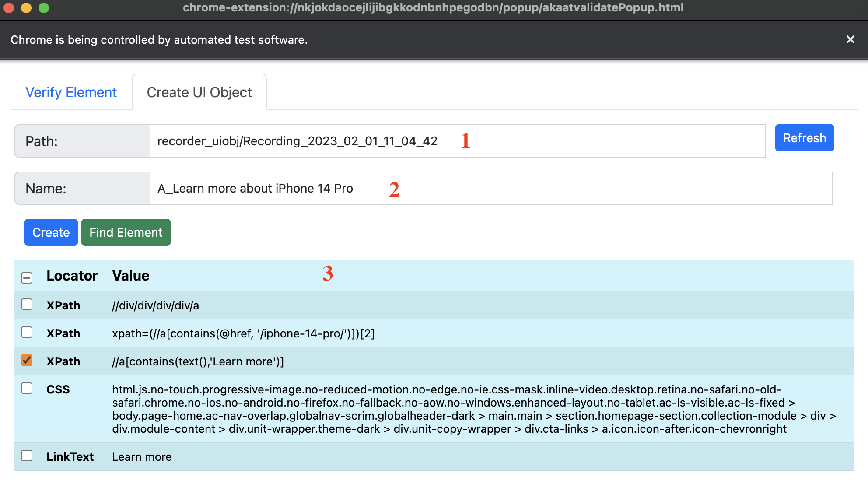The width and height of the screenshot is (868, 491).
Task: Toggle the header select-all locator checkbox
Action: [x=27, y=277]
